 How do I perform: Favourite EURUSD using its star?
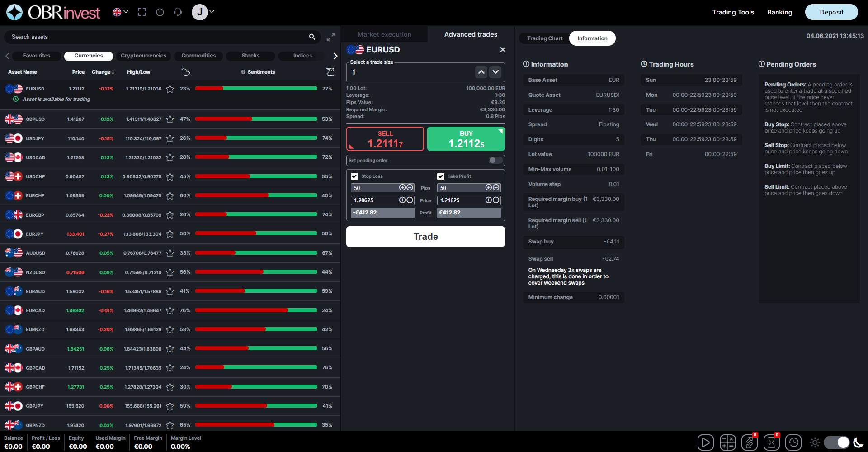(x=170, y=89)
